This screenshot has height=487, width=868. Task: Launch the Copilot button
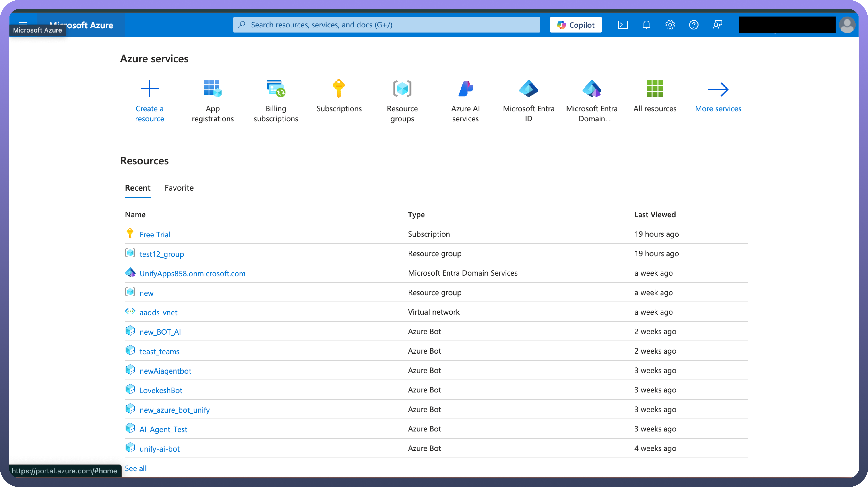pyautogui.click(x=575, y=25)
